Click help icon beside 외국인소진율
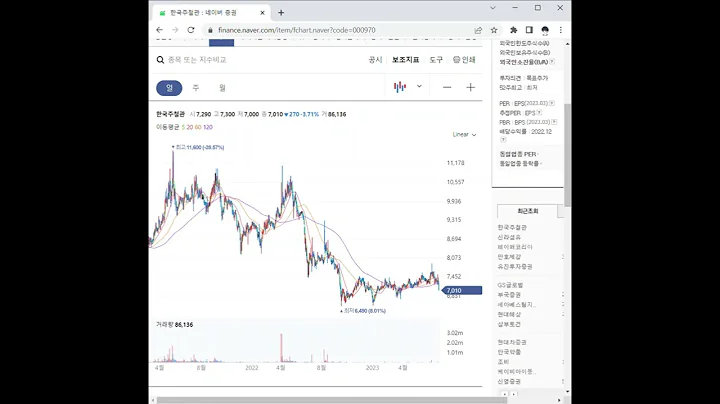 pos(552,62)
